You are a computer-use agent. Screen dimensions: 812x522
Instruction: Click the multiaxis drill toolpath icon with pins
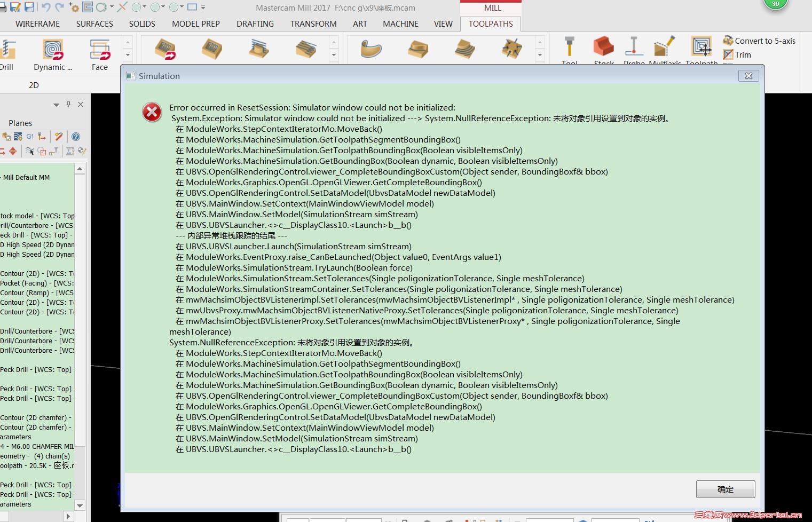511,49
